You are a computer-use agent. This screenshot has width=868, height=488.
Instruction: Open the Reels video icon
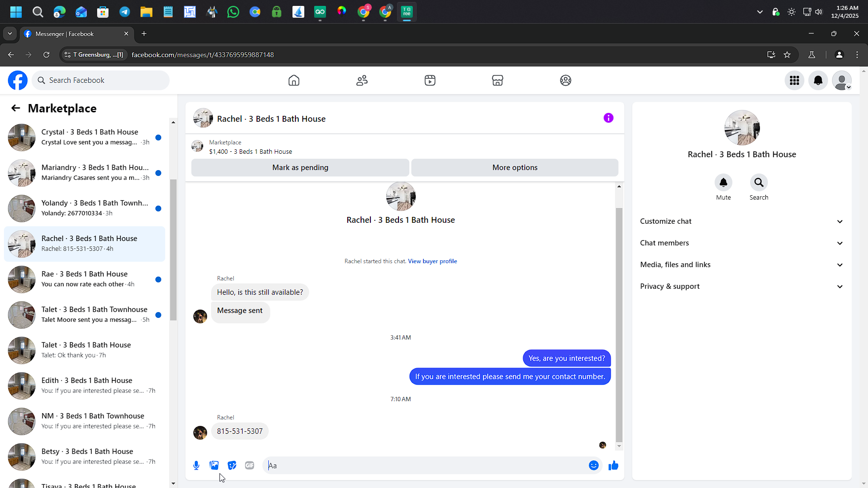(x=430, y=80)
